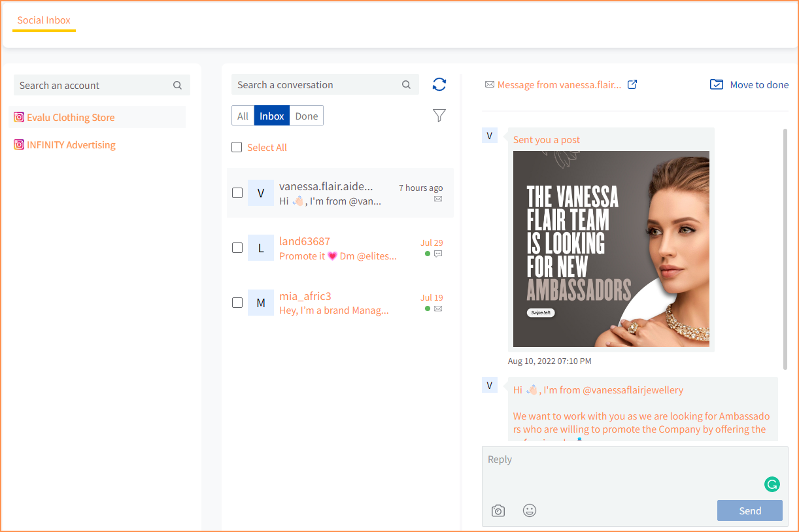Enable the Select All checkbox
Viewport: 799px width, 532px height.
[237, 147]
